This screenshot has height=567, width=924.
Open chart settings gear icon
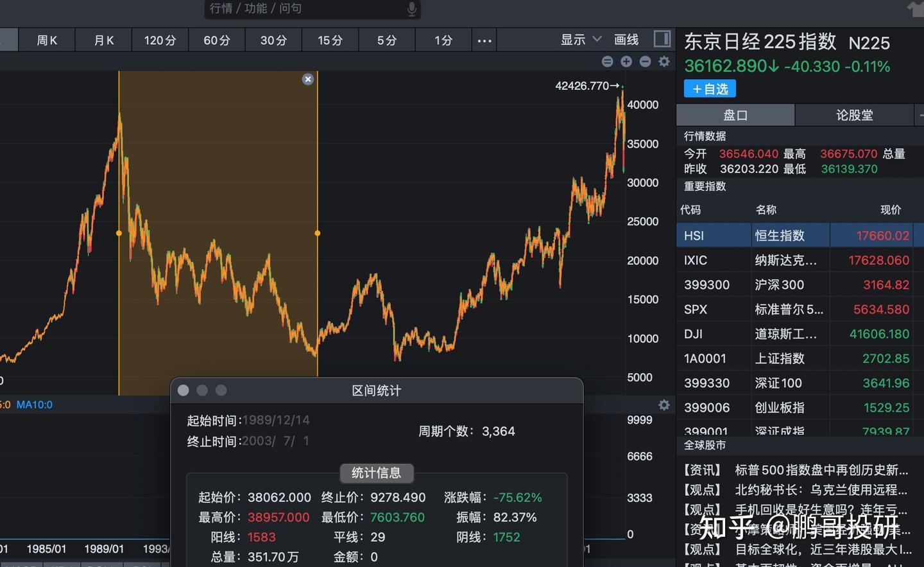pos(664,62)
